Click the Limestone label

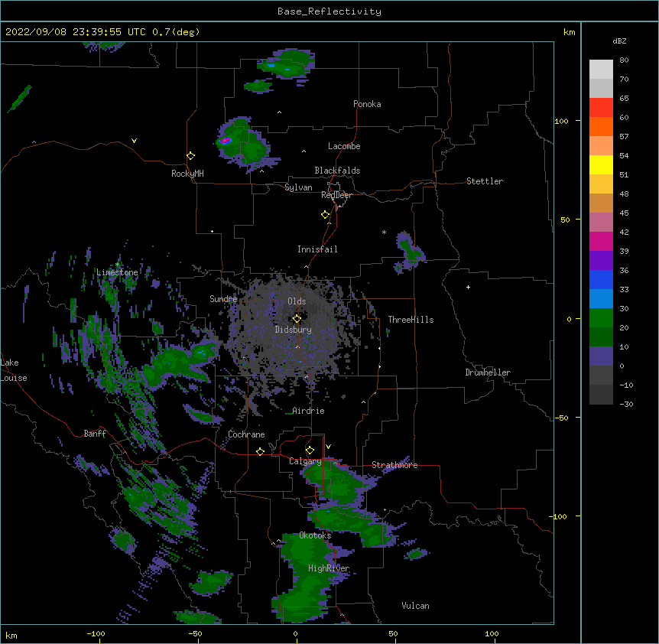117,272
